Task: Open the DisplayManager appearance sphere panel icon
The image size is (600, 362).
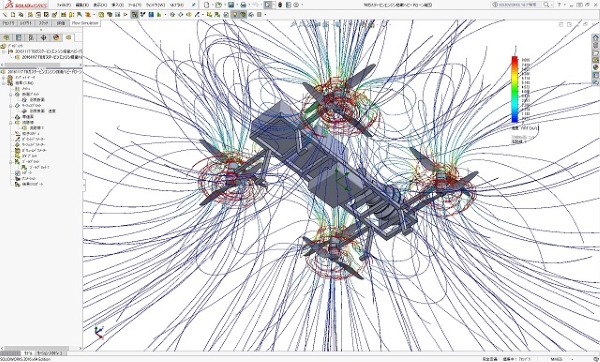Action: pos(56,38)
